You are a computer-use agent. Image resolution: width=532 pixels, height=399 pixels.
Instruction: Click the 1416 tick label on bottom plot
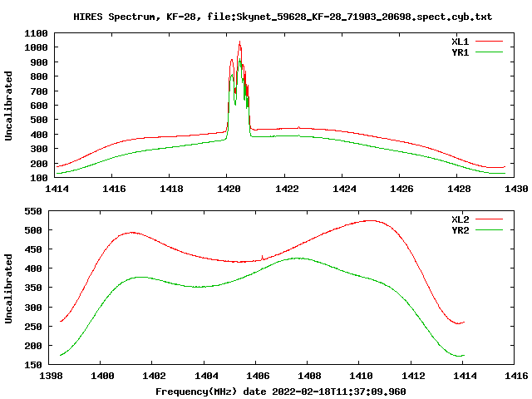pos(516,376)
